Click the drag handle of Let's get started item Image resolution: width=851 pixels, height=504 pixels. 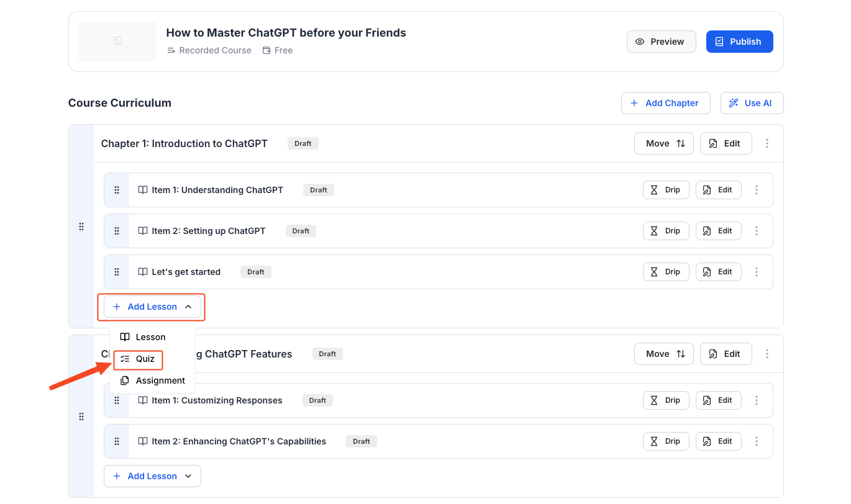click(117, 272)
